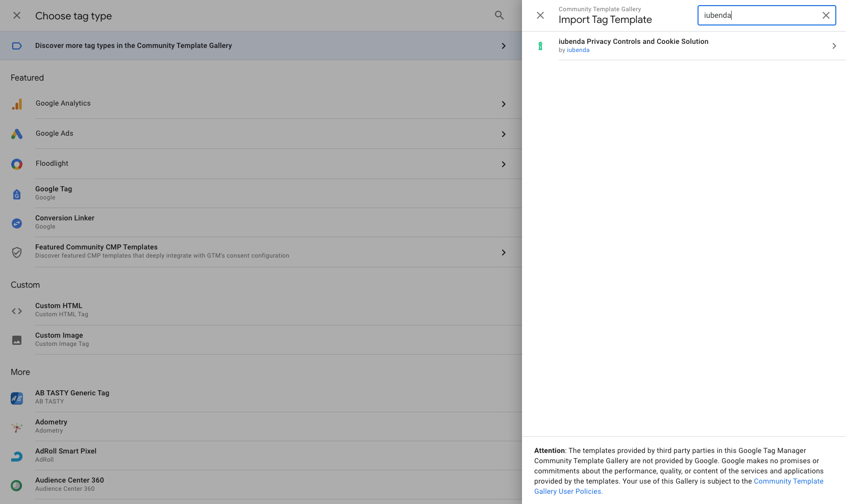
Task: Click the Floodlight circular icon
Action: tap(17, 164)
